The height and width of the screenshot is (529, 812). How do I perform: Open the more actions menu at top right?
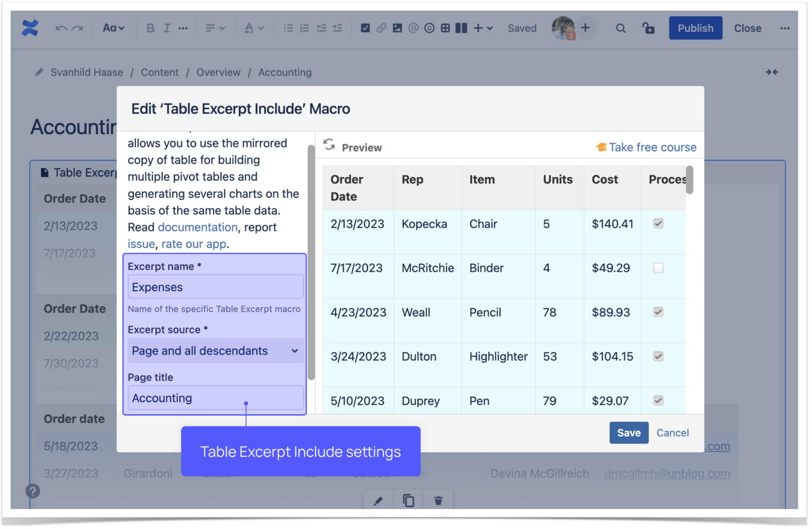(785, 28)
